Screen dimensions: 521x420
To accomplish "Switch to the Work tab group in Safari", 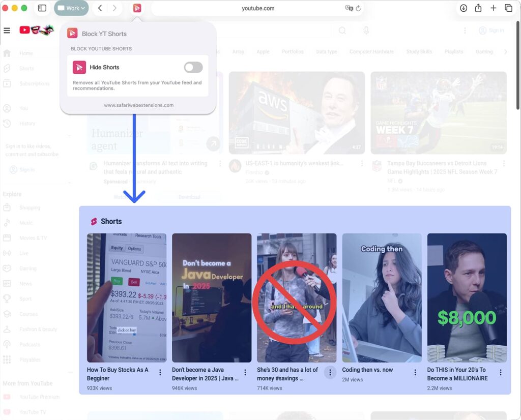I will (x=71, y=8).
